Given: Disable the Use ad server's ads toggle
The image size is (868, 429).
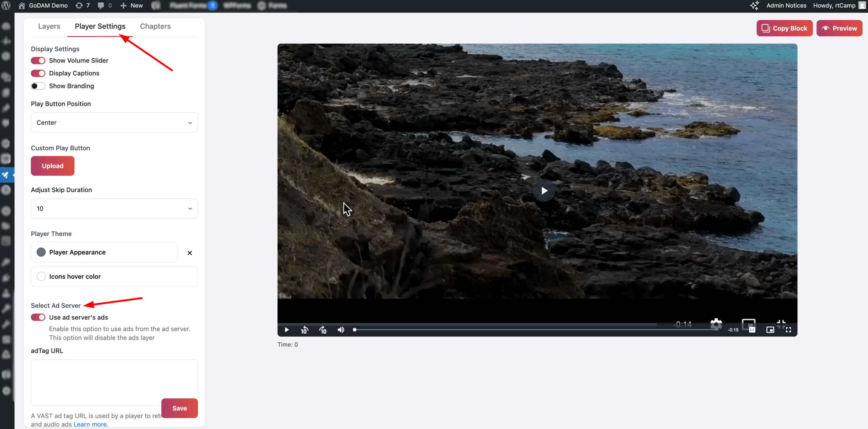Looking at the screenshot, I should (38, 317).
